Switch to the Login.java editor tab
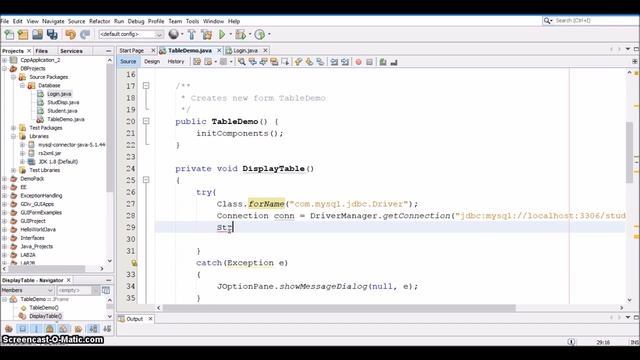This screenshot has height=360, width=640. [x=245, y=51]
